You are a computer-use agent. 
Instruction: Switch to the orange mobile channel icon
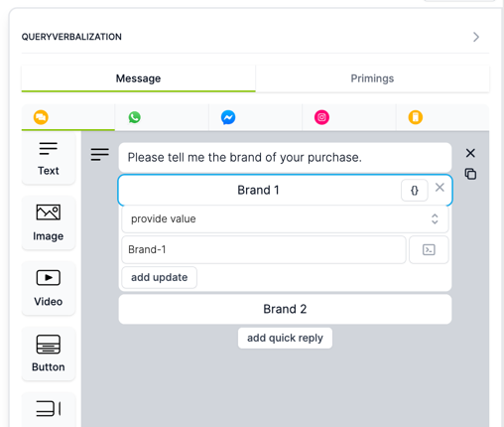pyautogui.click(x=416, y=117)
